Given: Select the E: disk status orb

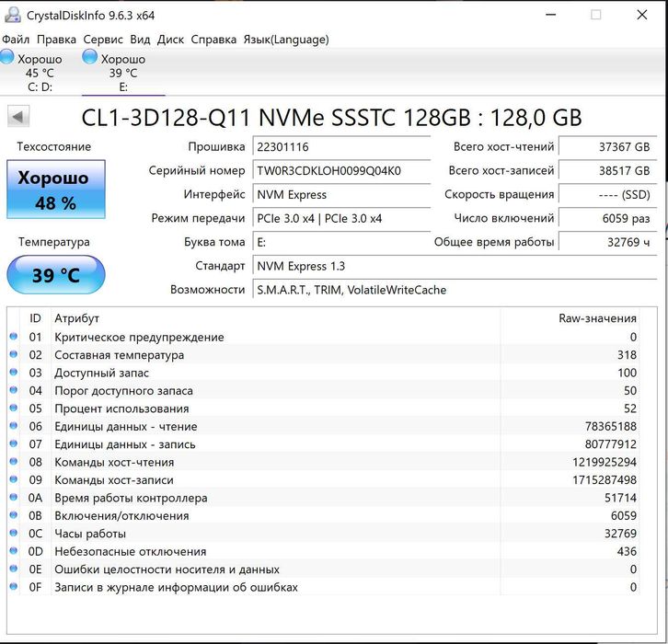Looking at the screenshot, I should click(90, 57).
